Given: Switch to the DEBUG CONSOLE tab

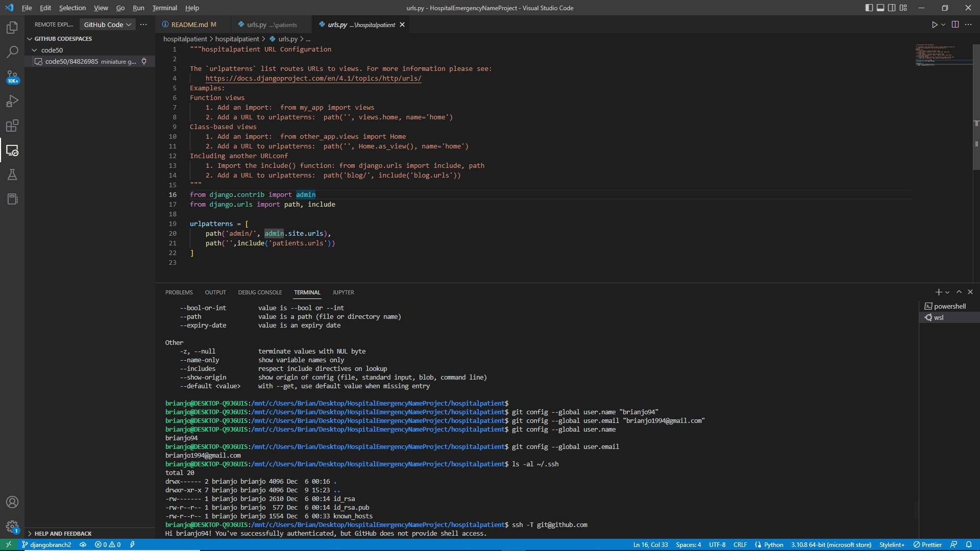Looking at the screenshot, I should coord(260,292).
